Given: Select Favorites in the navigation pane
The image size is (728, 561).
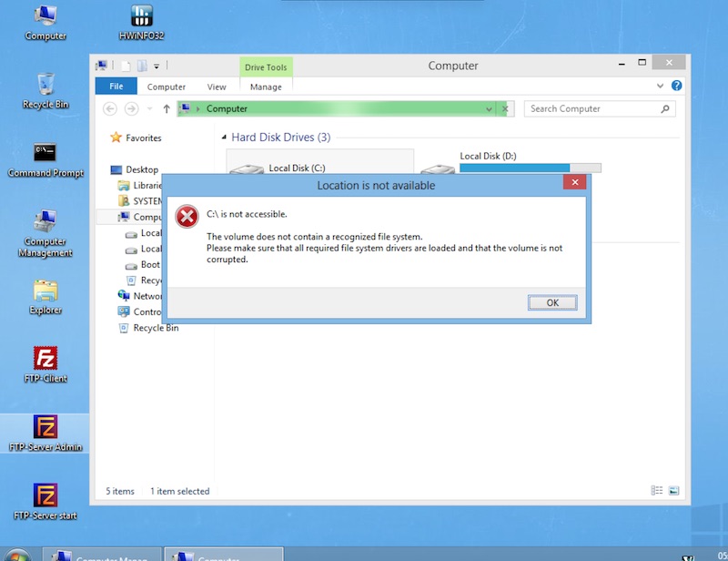Looking at the screenshot, I should coord(143,138).
